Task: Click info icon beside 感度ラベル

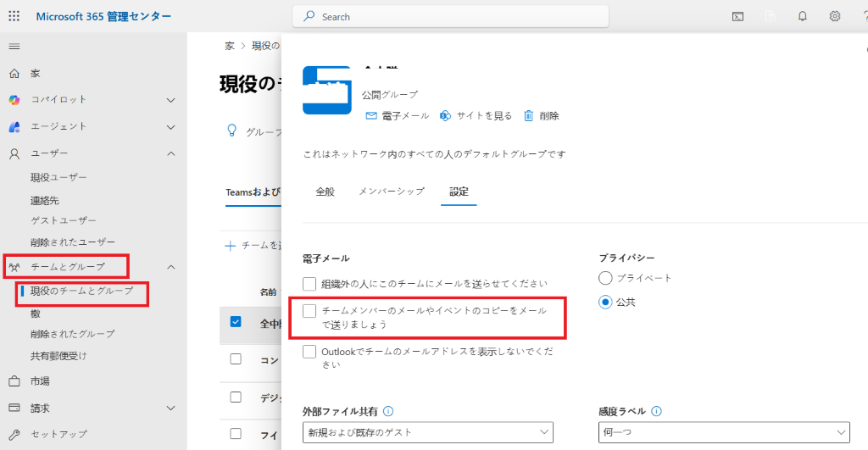Action: tap(657, 411)
